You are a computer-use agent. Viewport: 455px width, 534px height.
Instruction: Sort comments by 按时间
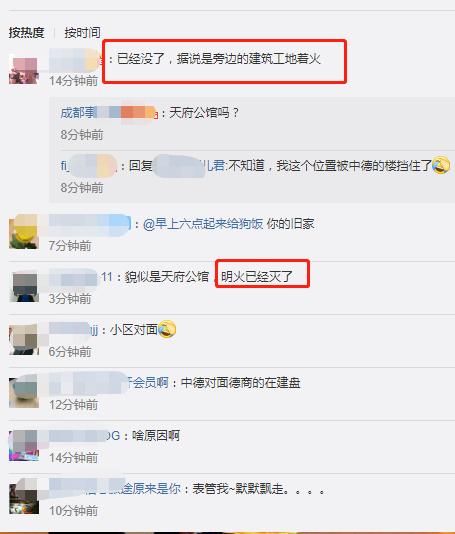tap(82, 32)
